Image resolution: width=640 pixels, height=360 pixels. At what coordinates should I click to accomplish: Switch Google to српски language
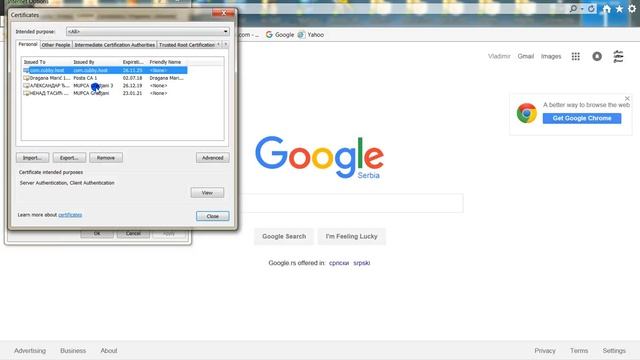[x=339, y=263]
